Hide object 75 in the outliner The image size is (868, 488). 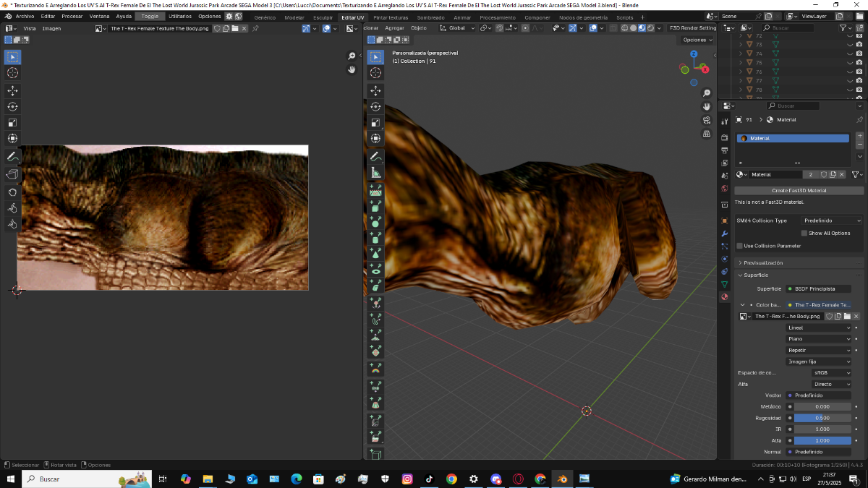pyautogui.click(x=849, y=62)
